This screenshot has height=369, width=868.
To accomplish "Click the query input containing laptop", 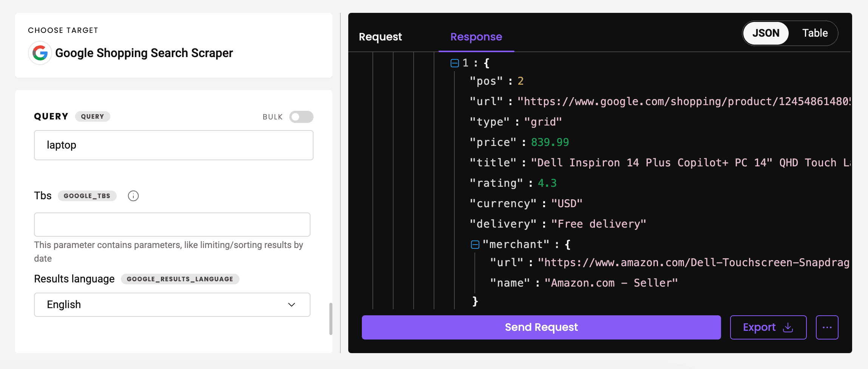I will click(174, 145).
